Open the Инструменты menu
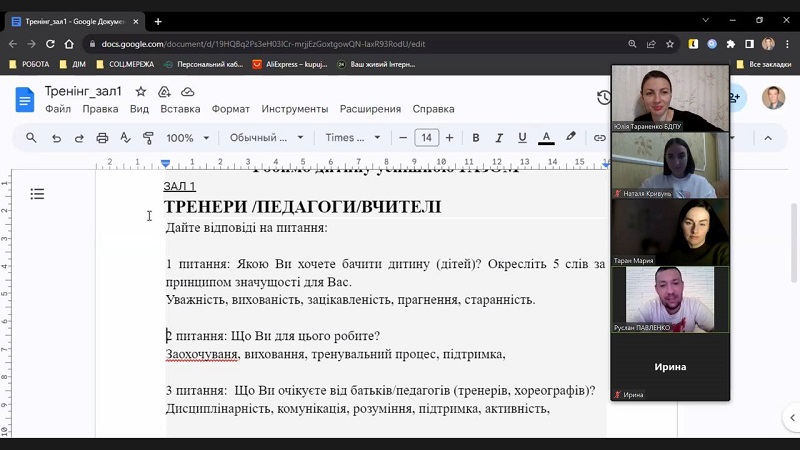Screen dimensions: 800x450 (x=295, y=109)
